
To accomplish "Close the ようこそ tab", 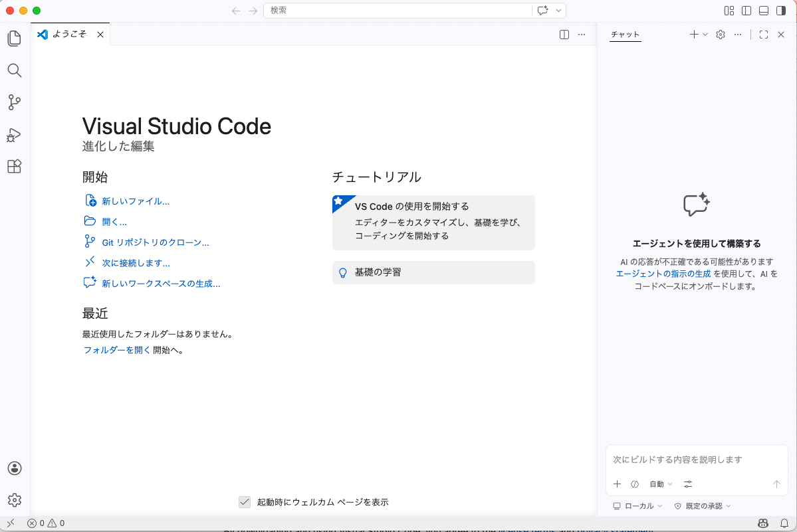I will [100, 35].
